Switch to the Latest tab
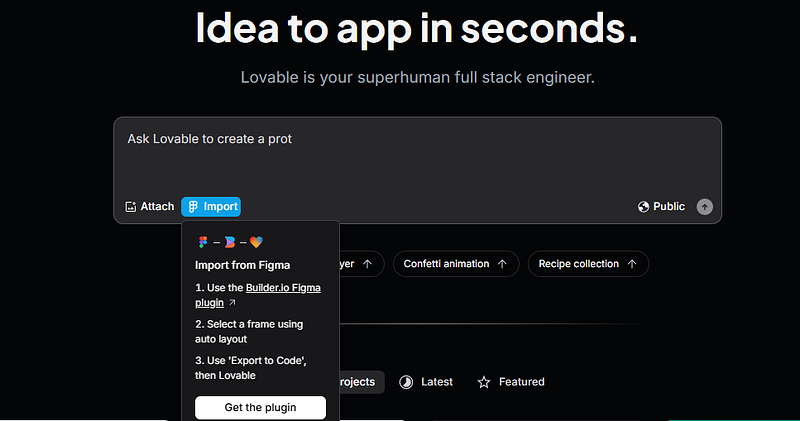 (426, 382)
